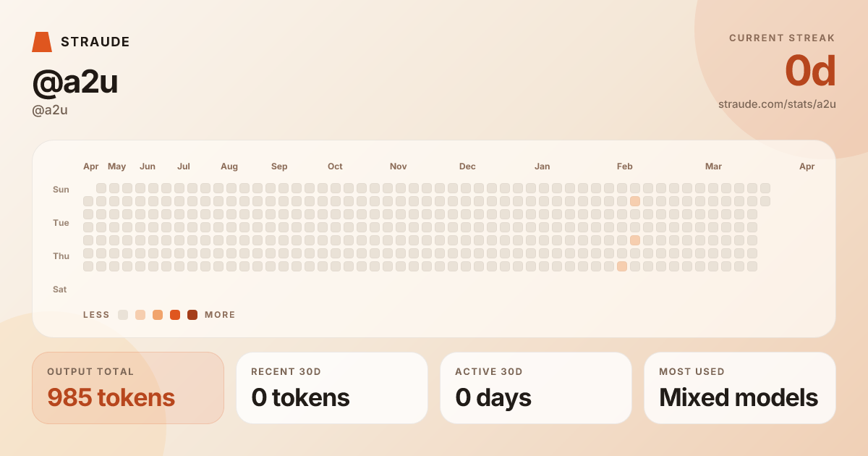The width and height of the screenshot is (868, 456).
Task: Click the darkest brown legend swatch
Action: pos(192,315)
